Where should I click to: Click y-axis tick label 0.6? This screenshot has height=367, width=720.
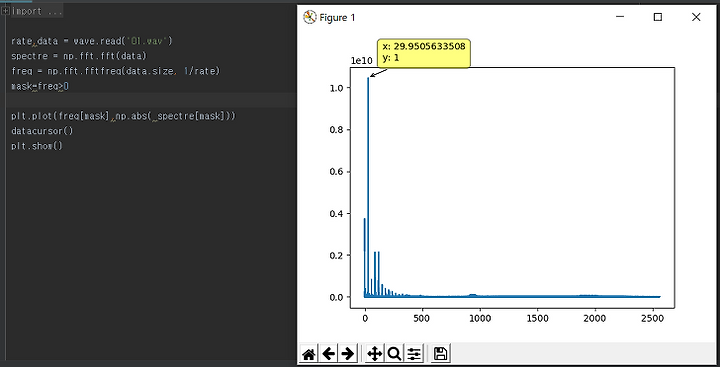pyautogui.click(x=336, y=172)
